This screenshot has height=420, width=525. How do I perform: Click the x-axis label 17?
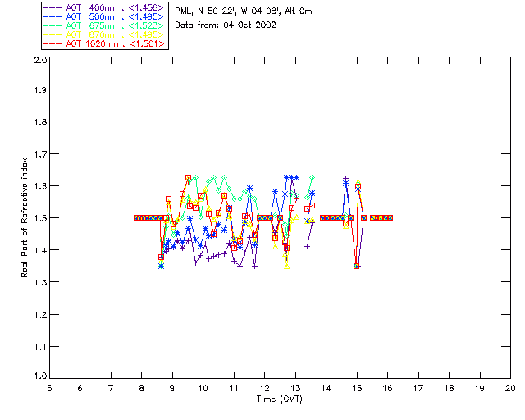418,388
